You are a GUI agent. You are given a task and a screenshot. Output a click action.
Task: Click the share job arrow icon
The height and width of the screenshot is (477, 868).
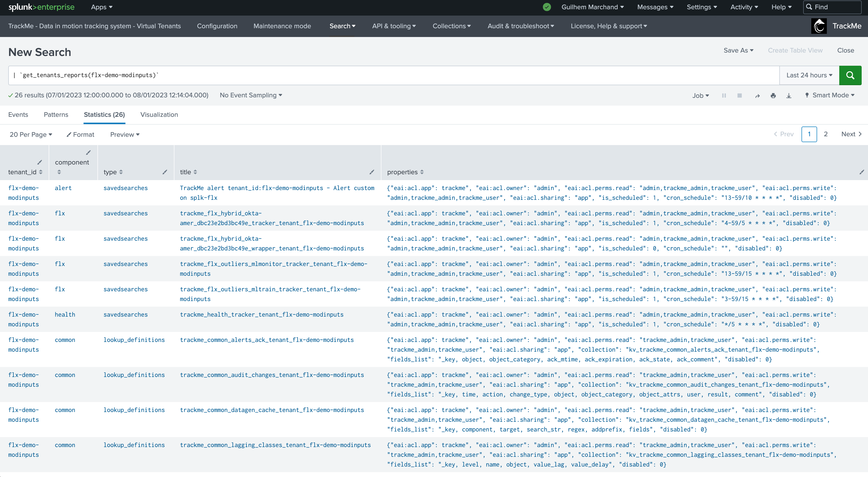(x=757, y=96)
